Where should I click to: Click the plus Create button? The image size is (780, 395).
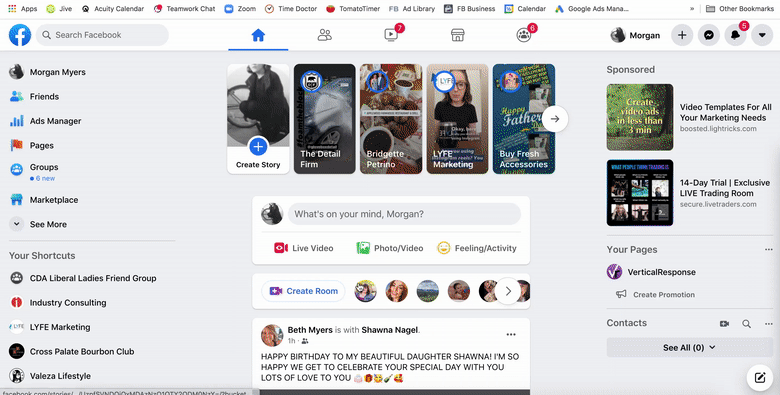tap(682, 35)
